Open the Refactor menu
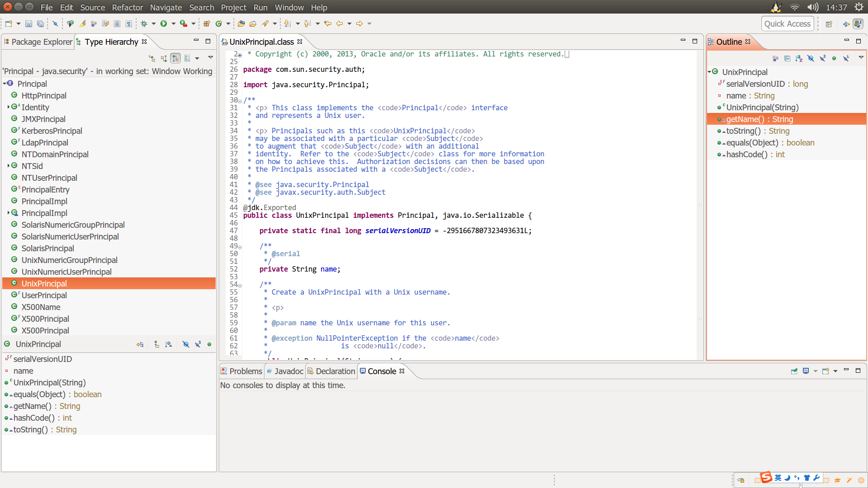This screenshot has width=868, height=488. pos(127,7)
